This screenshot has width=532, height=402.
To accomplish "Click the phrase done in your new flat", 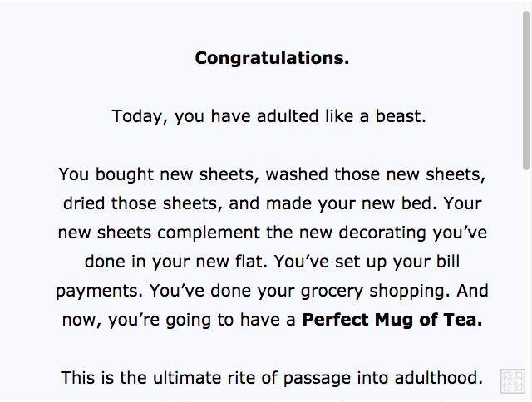I will 175,262.
